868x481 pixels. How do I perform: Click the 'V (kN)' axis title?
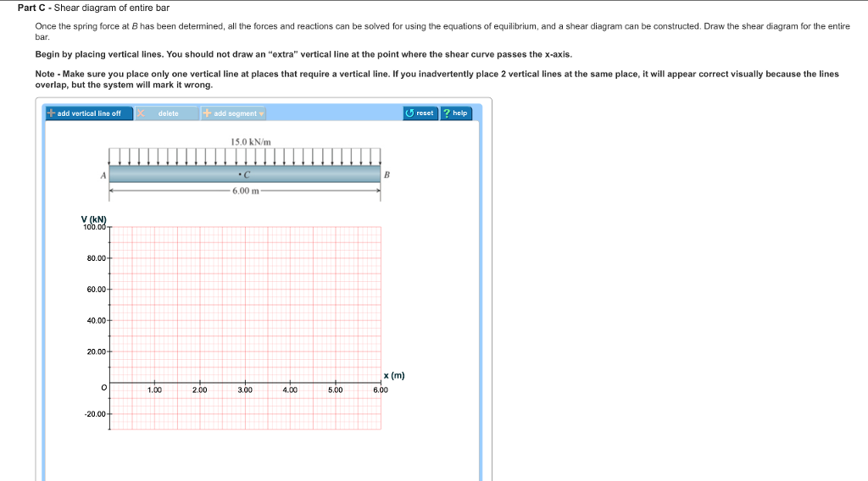[94, 219]
